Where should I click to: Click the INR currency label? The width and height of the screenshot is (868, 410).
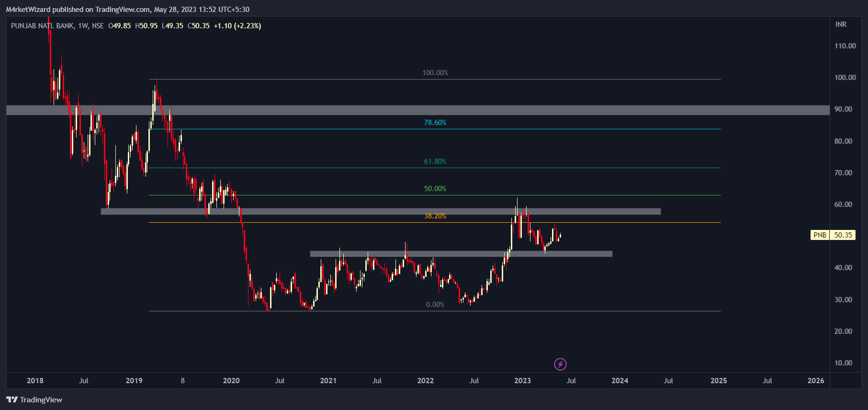coord(841,24)
